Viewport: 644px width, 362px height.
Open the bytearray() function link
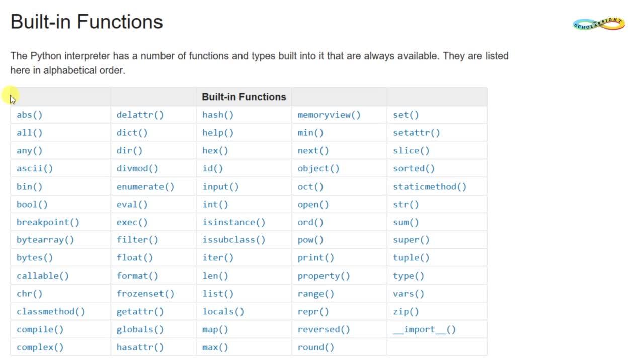45,240
